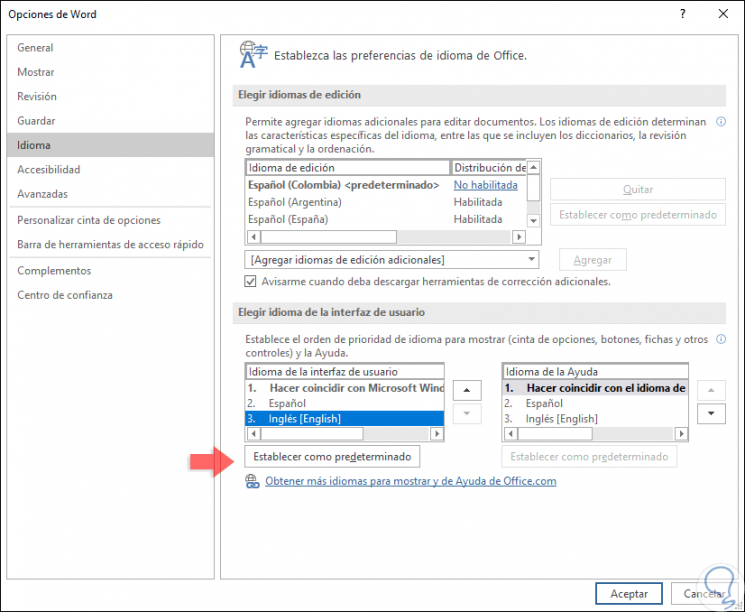Click left arrow of editing list horizontal scrollbar
The height and width of the screenshot is (612, 745).
tap(254, 237)
